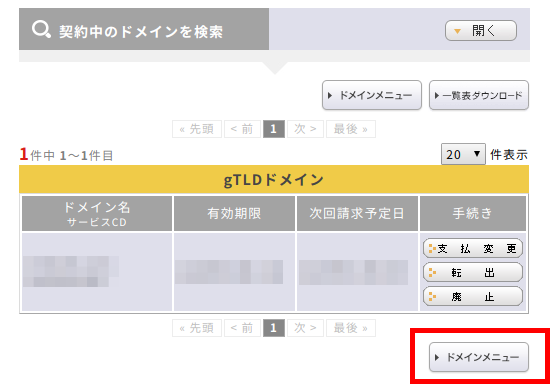This screenshot has width=555, height=388.
Task: Click 次 in top pagination
Action: pyautogui.click(x=305, y=129)
